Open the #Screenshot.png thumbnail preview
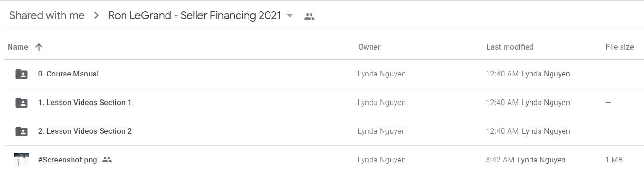644x173 pixels. [x=21, y=160]
